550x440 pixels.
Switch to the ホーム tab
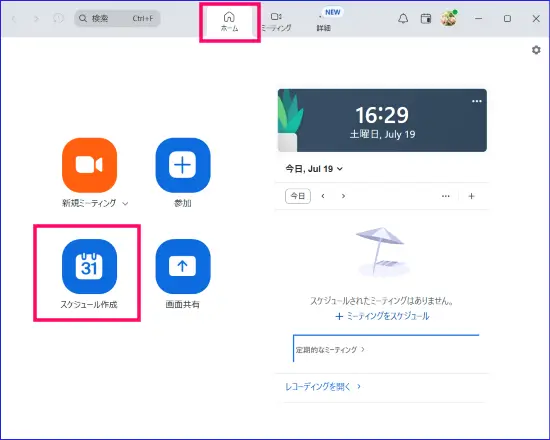pos(229,21)
